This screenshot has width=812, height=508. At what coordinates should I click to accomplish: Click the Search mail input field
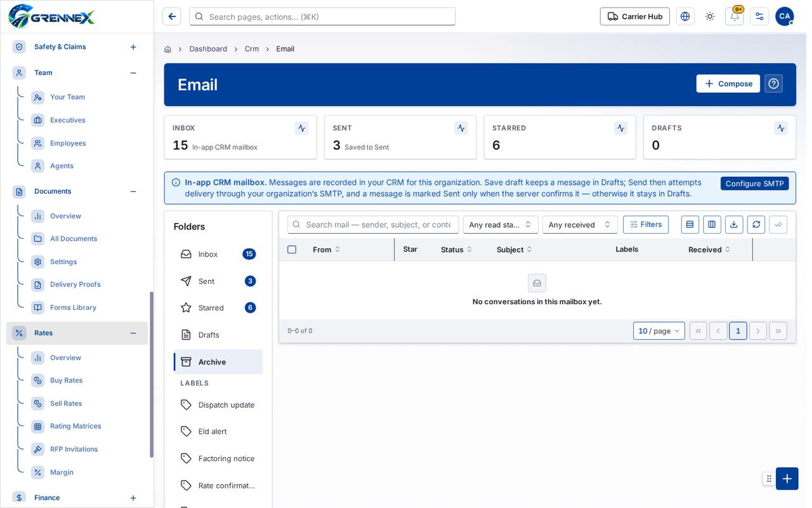point(373,225)
